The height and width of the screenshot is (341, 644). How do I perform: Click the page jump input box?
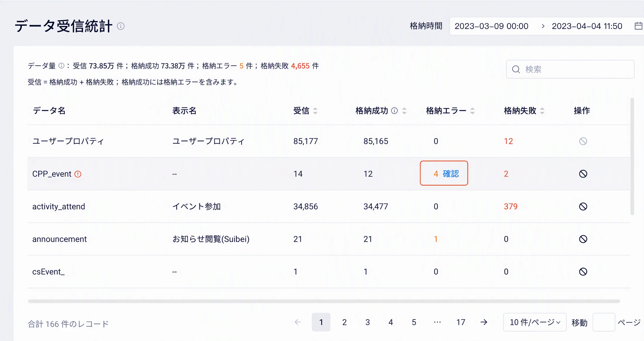[x=604, y=322]
